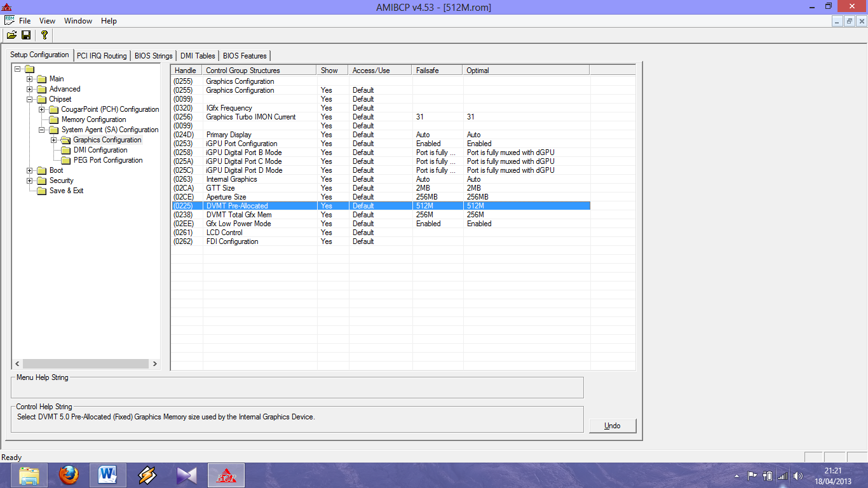This screenshot has height=488, width=868.
Task: Click the network signal tray icon
Action: [x=783, y=475]
